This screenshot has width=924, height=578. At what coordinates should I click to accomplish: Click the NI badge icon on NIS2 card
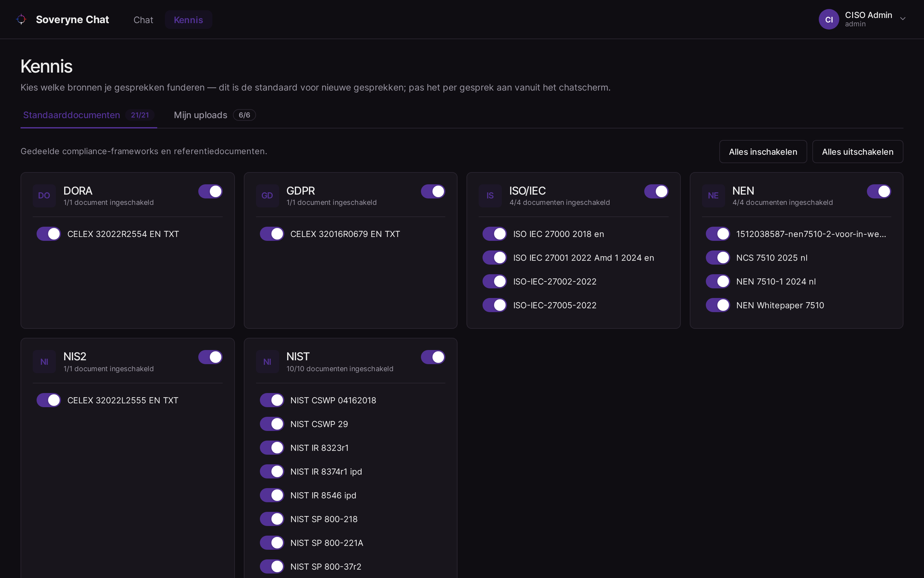(44, 362)
